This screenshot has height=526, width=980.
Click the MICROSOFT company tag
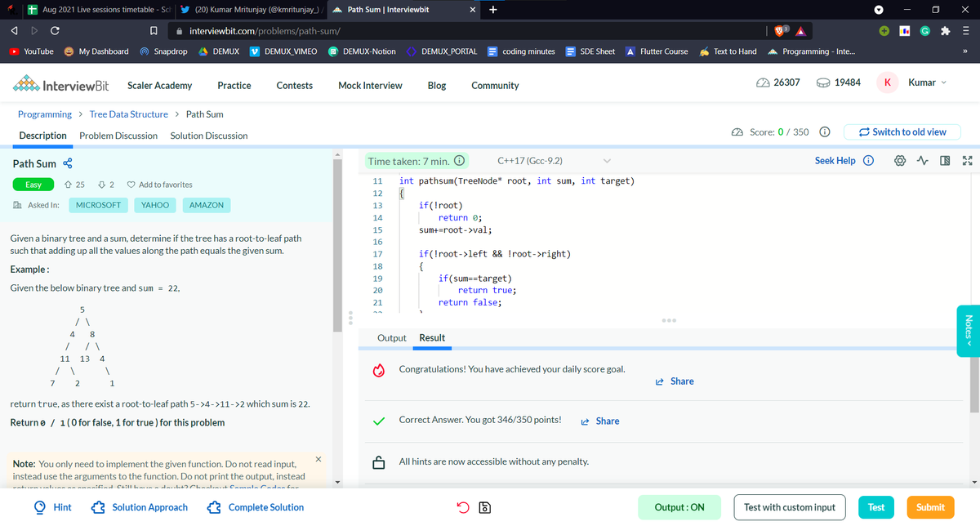pos(98,205)
